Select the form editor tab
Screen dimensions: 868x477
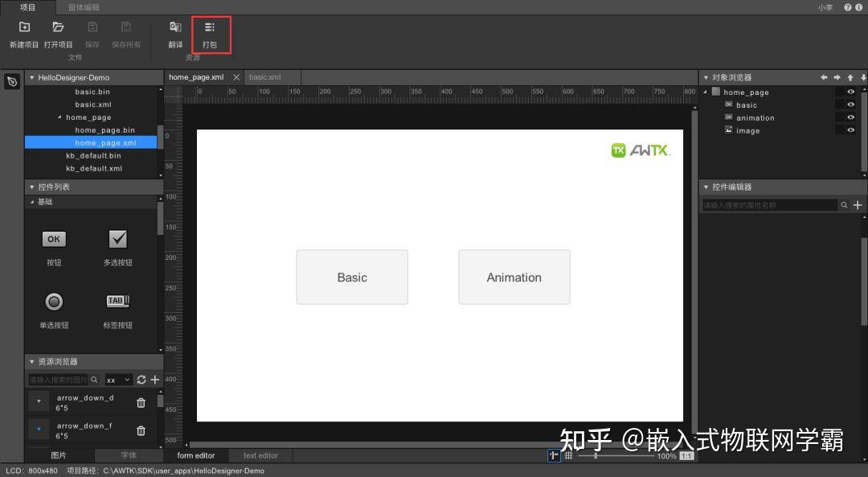point(196,455)
